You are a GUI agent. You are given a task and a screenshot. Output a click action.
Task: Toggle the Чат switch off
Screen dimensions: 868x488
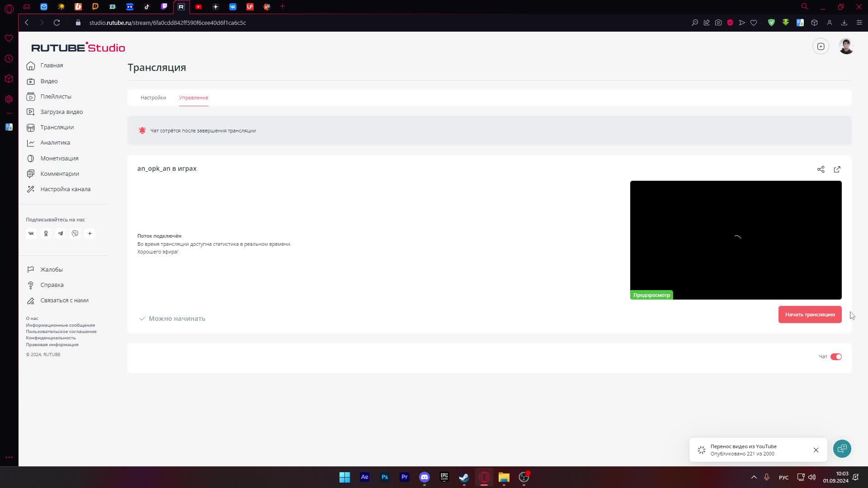tap(836, 357)
